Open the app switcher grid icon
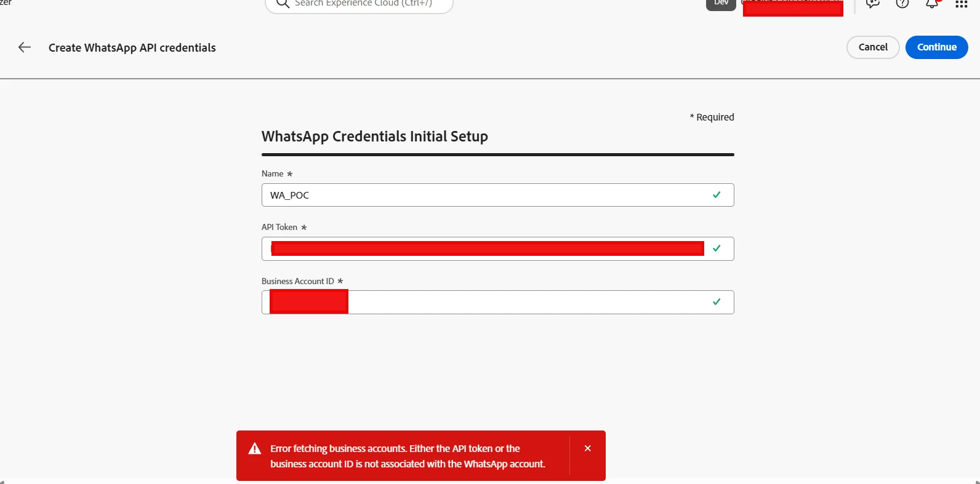980x484 pixels. [961, 4]
